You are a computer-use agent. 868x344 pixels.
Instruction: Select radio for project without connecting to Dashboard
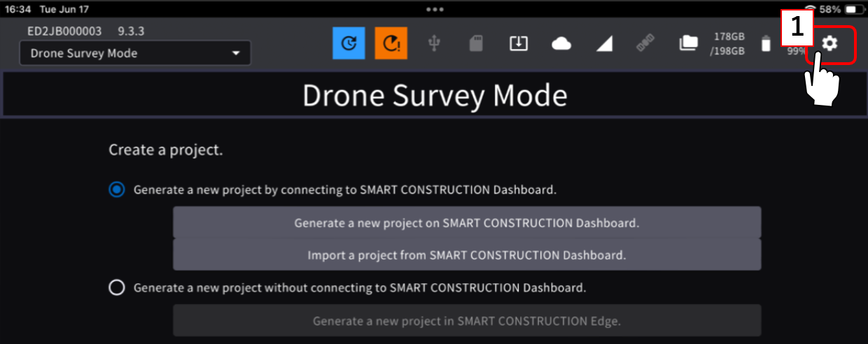click(117, 287)
